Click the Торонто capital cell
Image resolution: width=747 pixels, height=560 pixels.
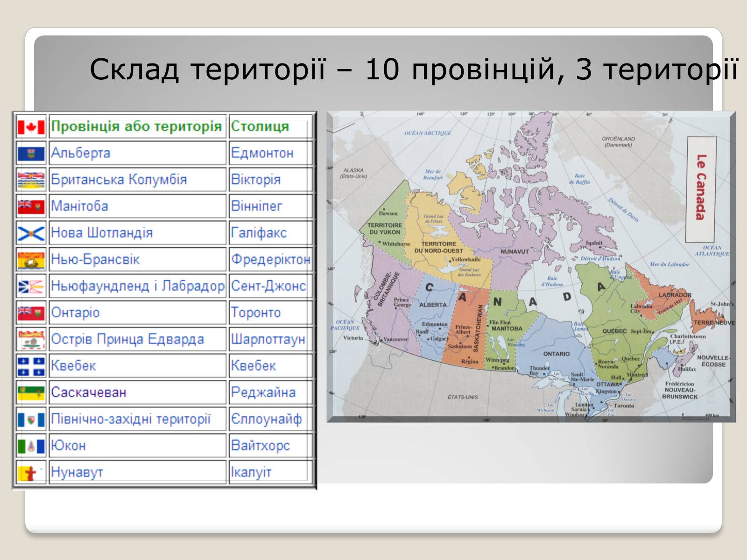(x=270, y=313)
